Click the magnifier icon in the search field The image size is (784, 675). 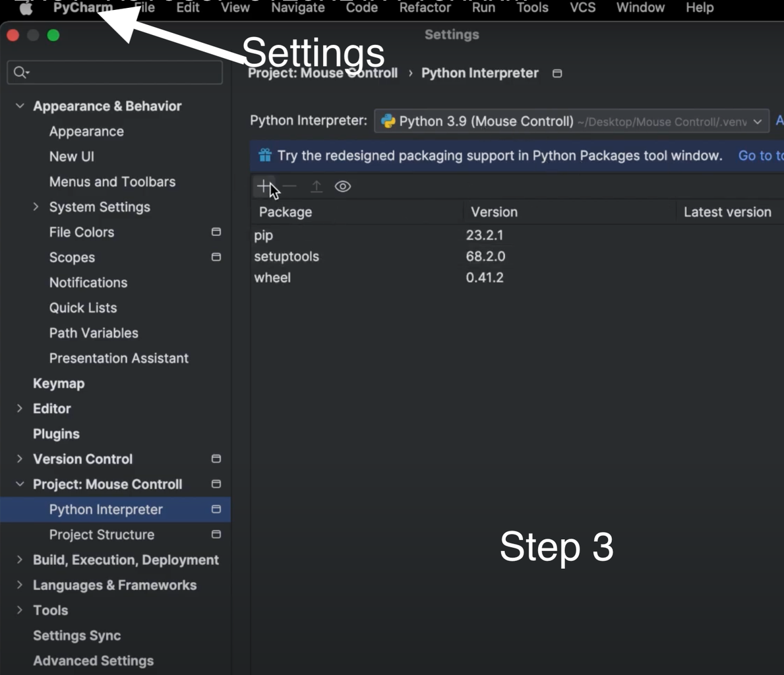tap(20, 72)
